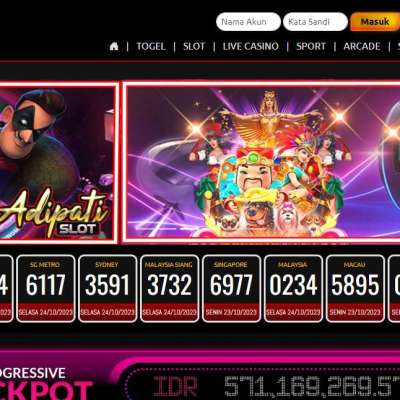Click the progressive jackpot IDR amount display

[273, 386]
